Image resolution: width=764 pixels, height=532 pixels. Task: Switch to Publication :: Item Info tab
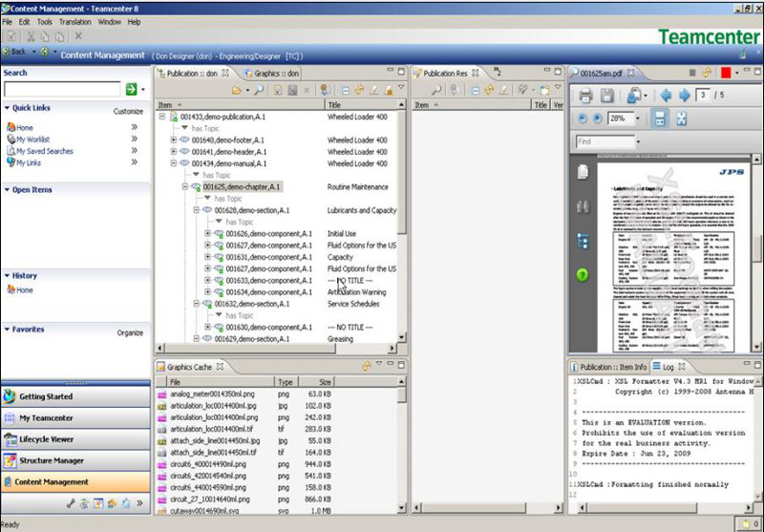(608, 367)
